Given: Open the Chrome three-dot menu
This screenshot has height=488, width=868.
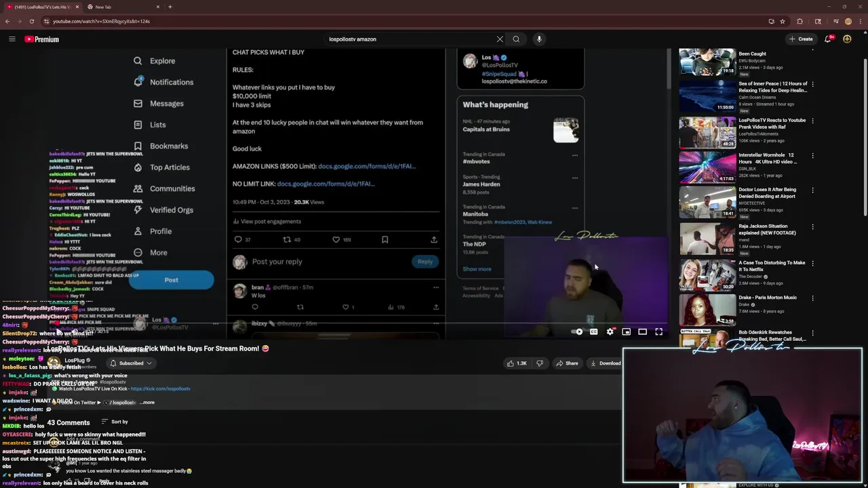Looking at the screenshot, I should pos(861,21).
